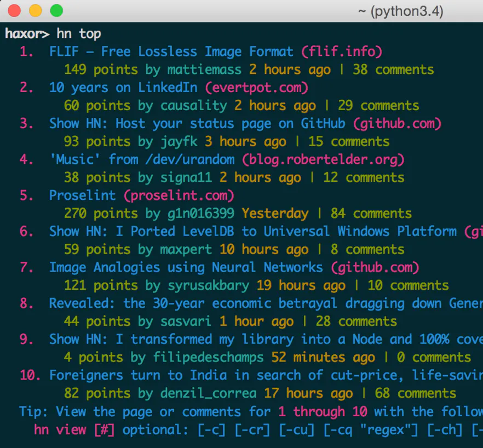This screenshot has width=483, height=448.
Task: Click the 28 comments text by sasvari
Action: click(x=357, y=321)
